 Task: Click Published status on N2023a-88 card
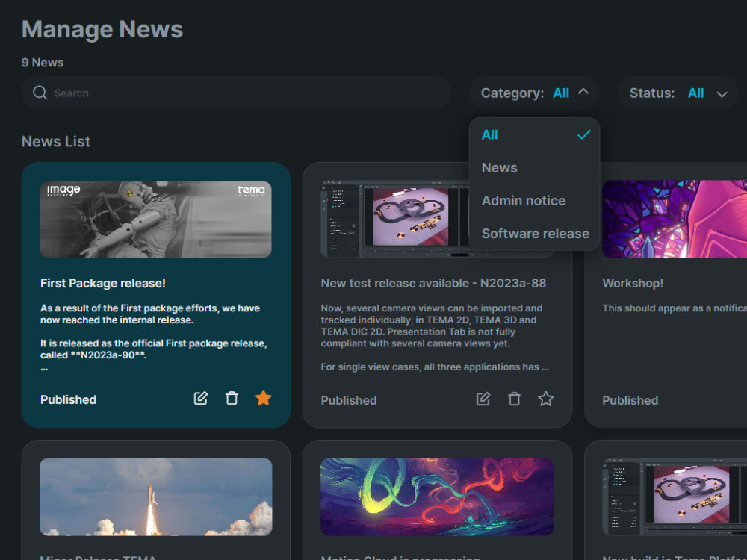click(x=349, y=400)
